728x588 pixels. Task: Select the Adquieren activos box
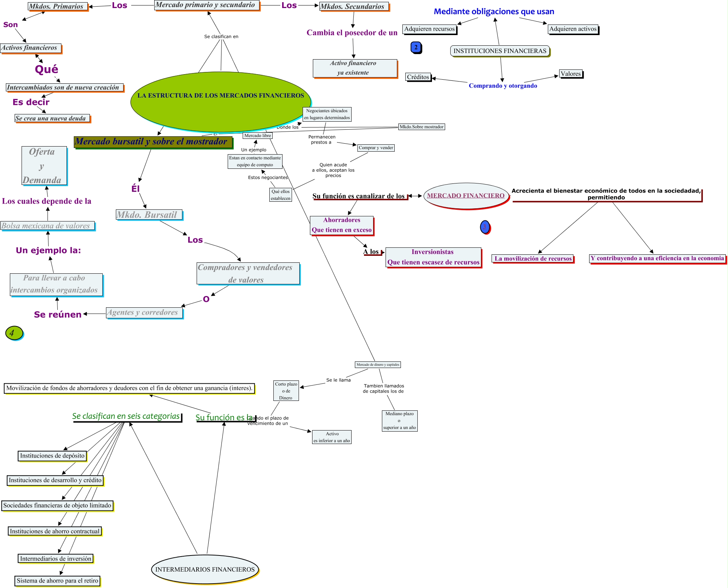573,29
